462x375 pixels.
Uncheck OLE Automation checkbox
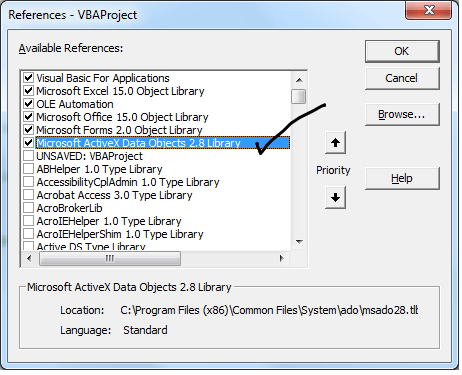(28, 104)
